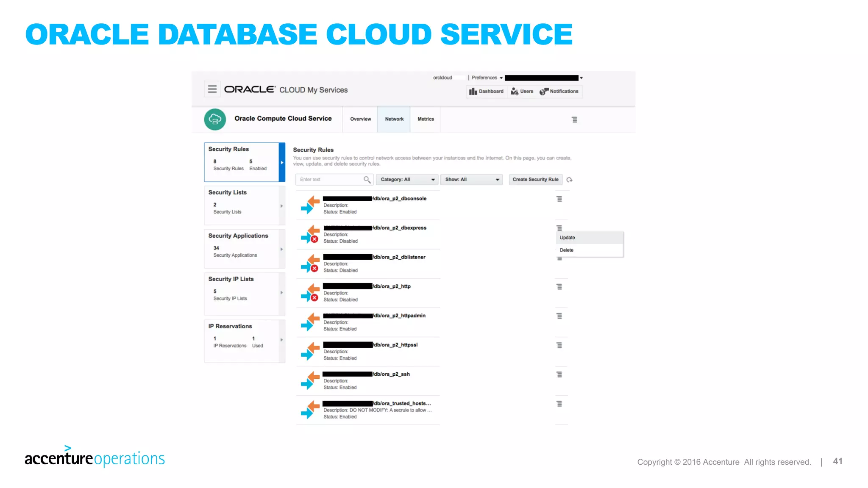The width and height of the screenshot is (868, 488).
Task: Open the ora_p2_dbexpress rule link
Action: click(375, 228)
